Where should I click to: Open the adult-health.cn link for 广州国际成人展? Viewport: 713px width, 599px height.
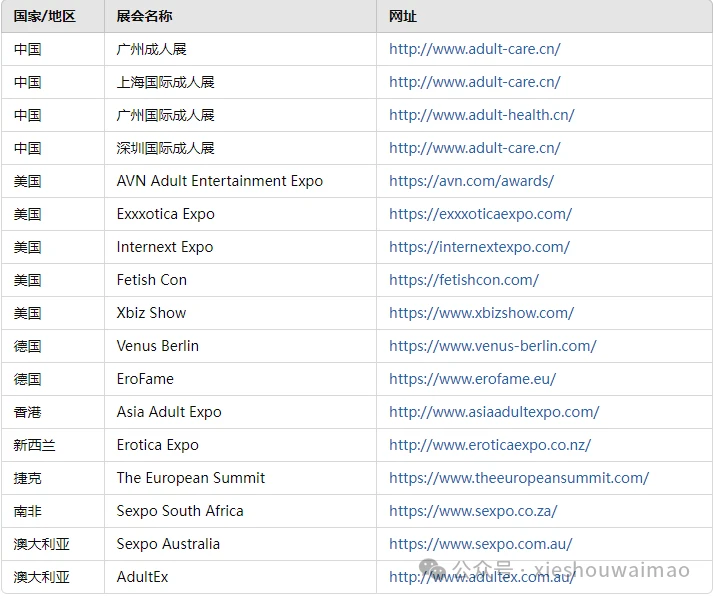(x=482, y=115)
